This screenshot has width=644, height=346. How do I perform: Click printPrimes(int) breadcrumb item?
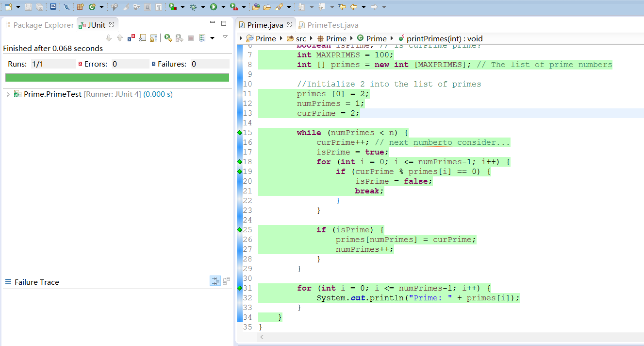444,38
